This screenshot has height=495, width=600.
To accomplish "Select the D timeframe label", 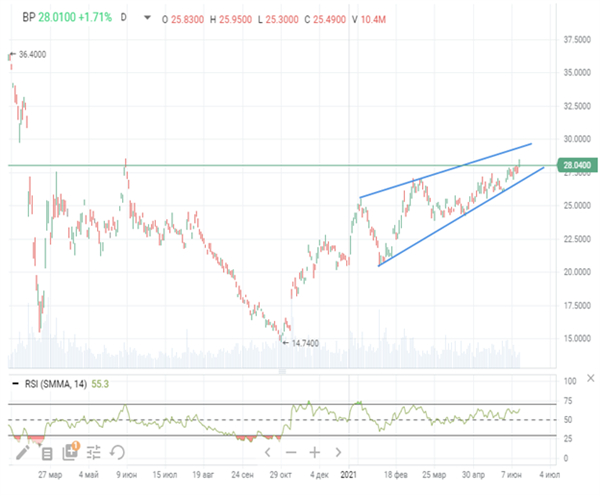I will click(x=123, y=17).
